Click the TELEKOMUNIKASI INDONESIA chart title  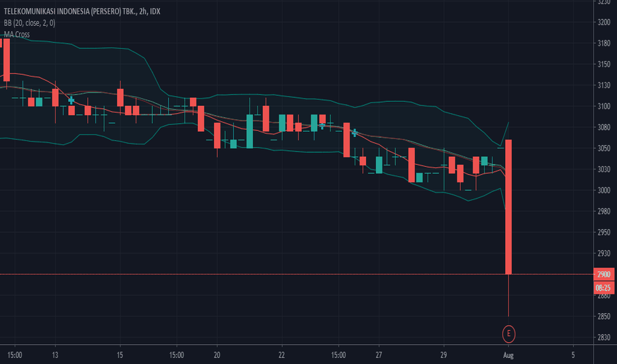pos(82,11)
